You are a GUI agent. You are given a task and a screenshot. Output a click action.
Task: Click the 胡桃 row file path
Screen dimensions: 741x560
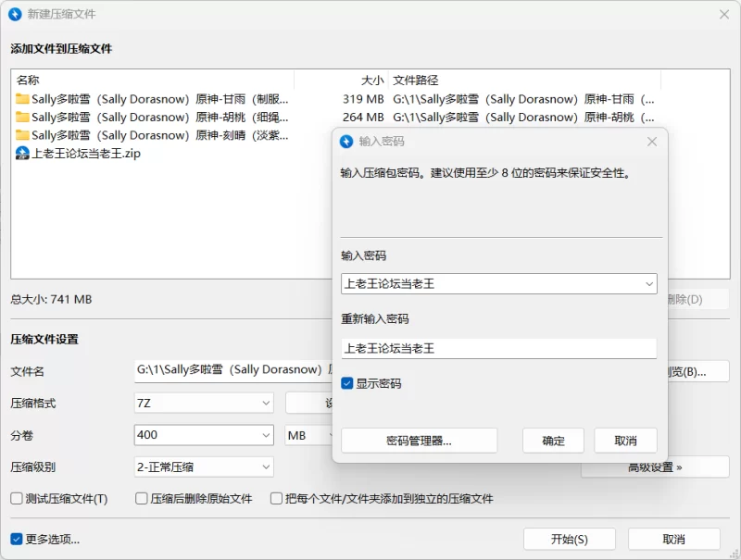pyautogui.click(x=523, y=118)
